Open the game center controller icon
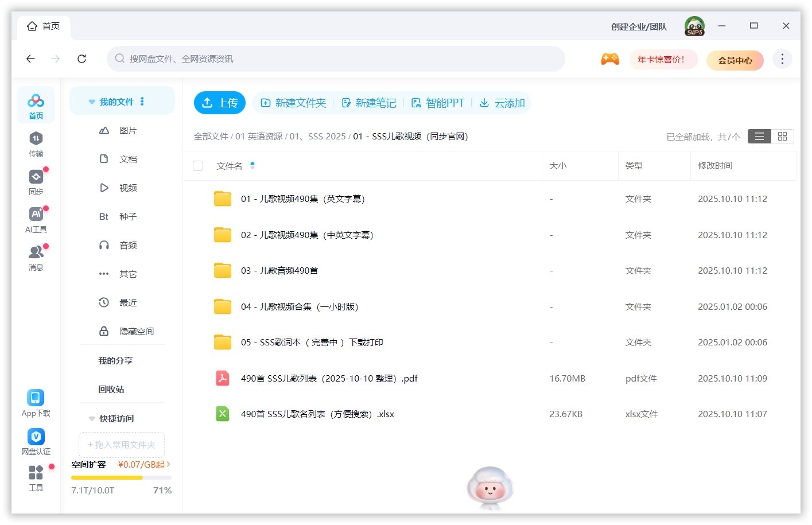812x525 pixels. 610,59
